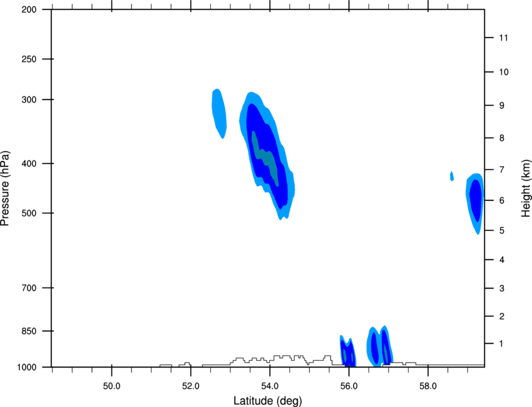Click the 4 km height tick label
Screen dimensions: 532x407
point(502,260)
